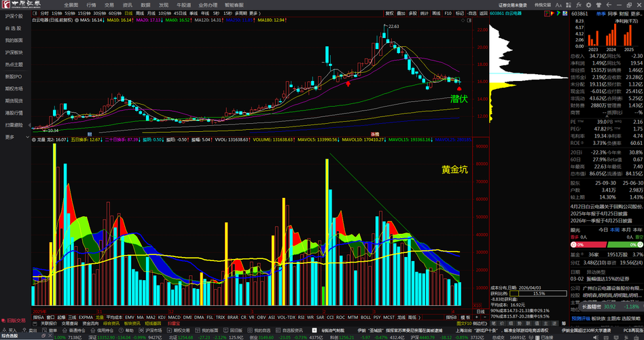Select 沪深个股 in left sidebar
The width and height of the screenshot is (644, 340).
point(14,16)
